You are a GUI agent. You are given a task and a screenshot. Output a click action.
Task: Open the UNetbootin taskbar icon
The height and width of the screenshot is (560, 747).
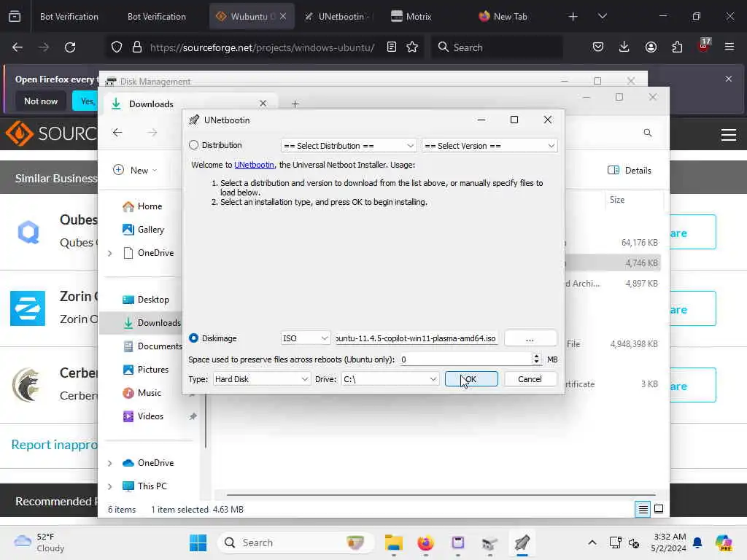click(522, 542)
